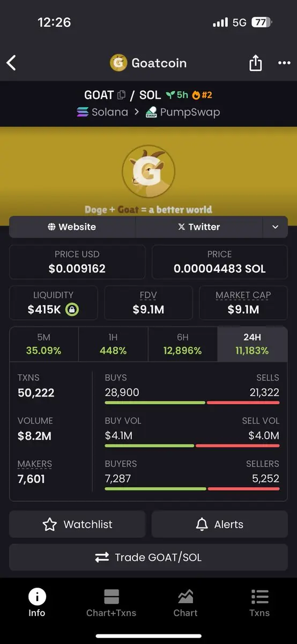The image size is (297, 644).
Task: Tap the fire trending #2 badge
Action: (x=202, y=95)
